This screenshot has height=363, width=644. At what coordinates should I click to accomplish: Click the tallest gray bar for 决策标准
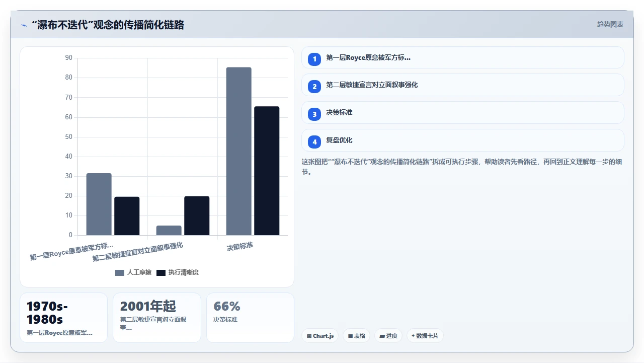pyautogui.click(x=238, y=151)
